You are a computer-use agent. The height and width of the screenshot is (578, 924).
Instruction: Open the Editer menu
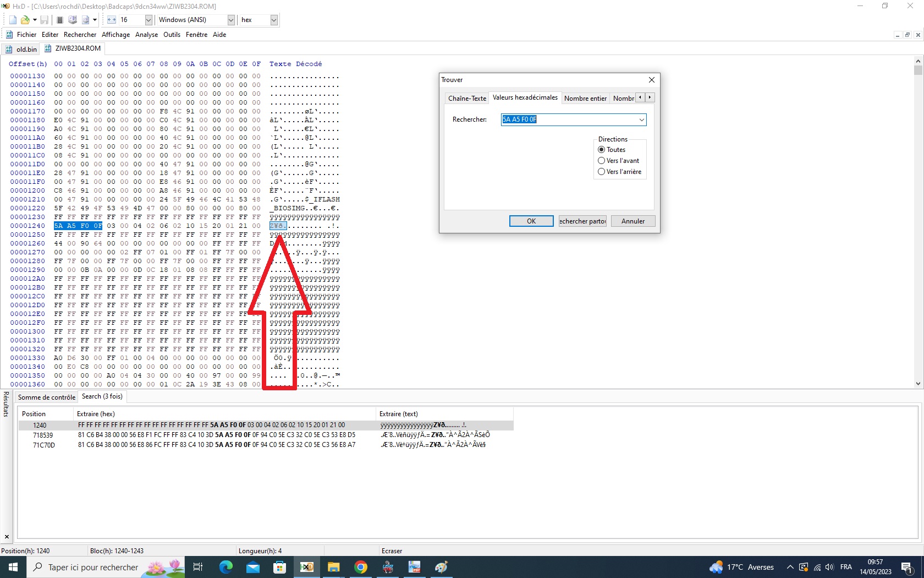pyautogui.click(x=50, y=35)
